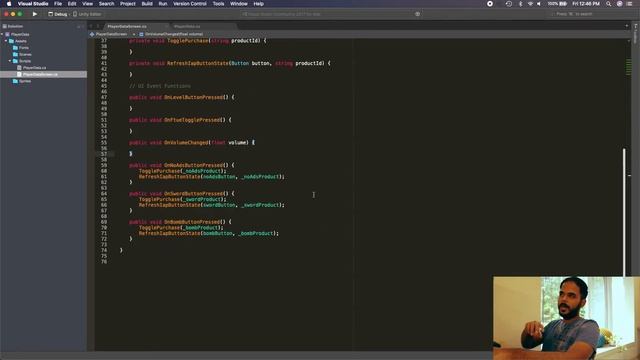Open the Edit menu
640x360 pixels.
point(72,4)
